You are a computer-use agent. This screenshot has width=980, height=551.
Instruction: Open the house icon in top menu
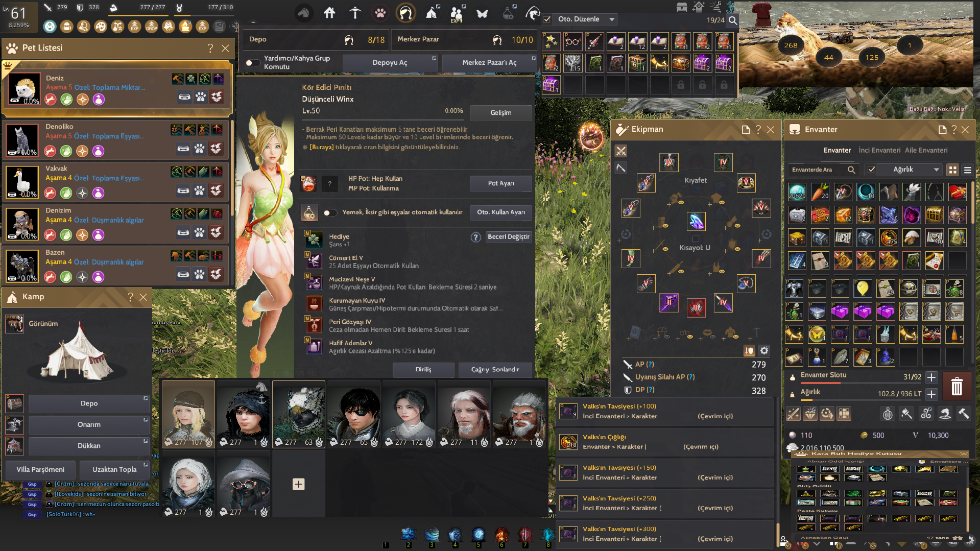[329, 13]
